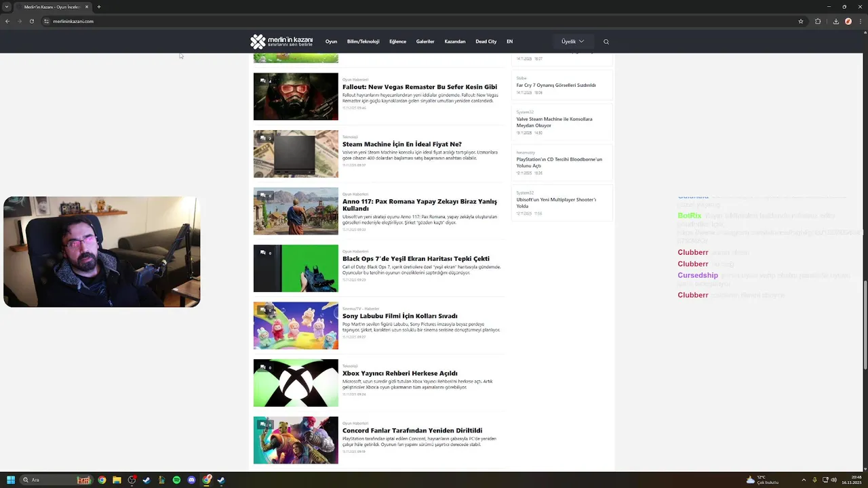Show hidden system tray icons chevron

pos(804,480)
